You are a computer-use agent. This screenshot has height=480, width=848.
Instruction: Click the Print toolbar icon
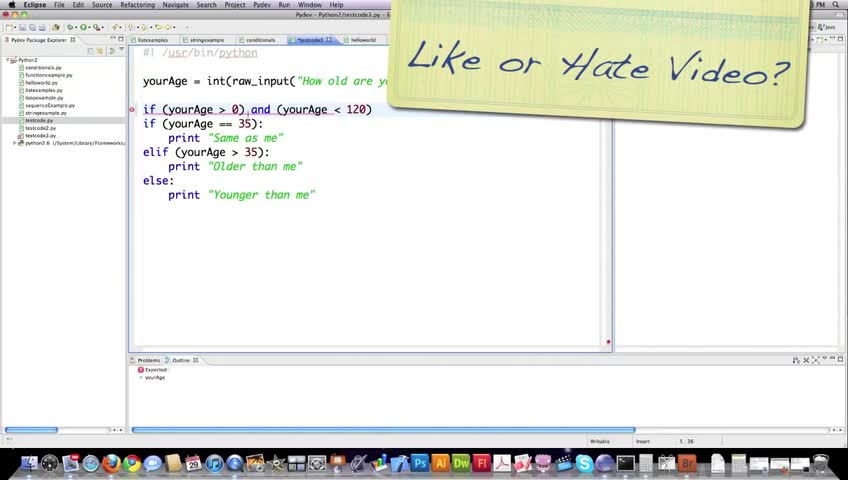point(42,27)
